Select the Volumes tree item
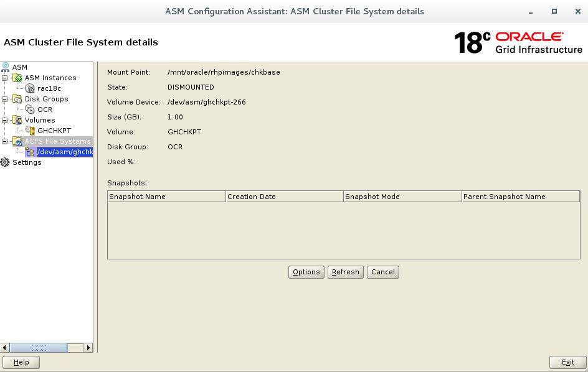 click(40, 120)
